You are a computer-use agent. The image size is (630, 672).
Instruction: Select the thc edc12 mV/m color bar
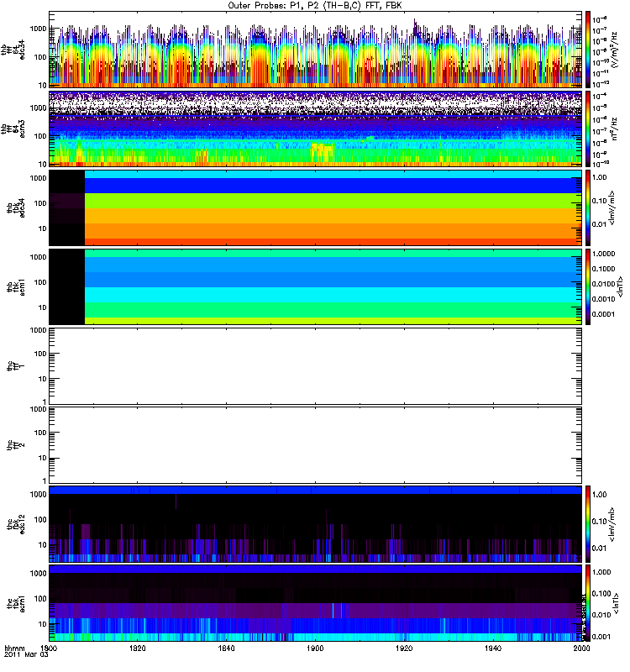click(588, 524)
